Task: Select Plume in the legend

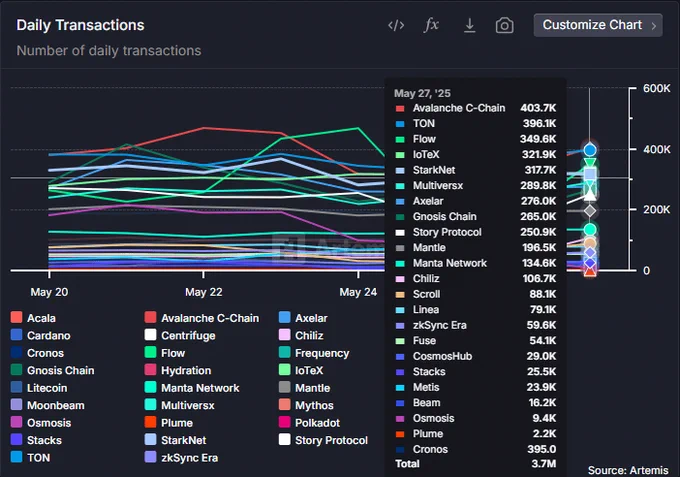Action: (169, 423)
